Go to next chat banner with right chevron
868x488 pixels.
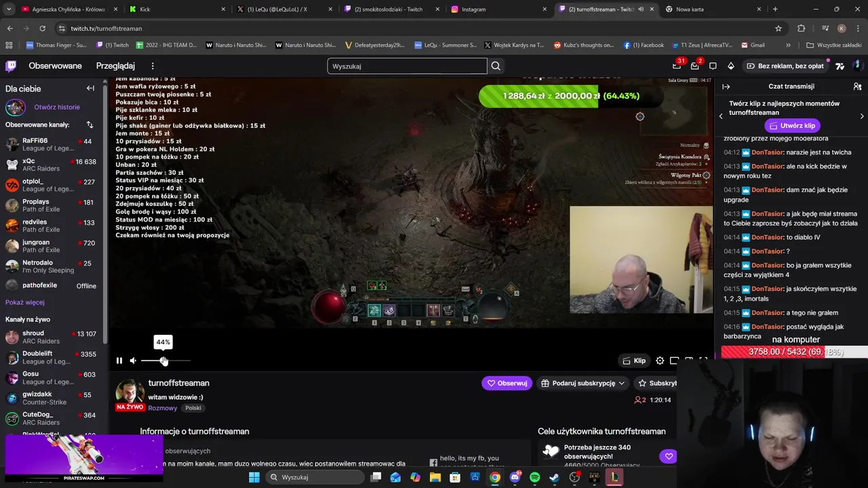pyautogui.click(x=862, y=117)
